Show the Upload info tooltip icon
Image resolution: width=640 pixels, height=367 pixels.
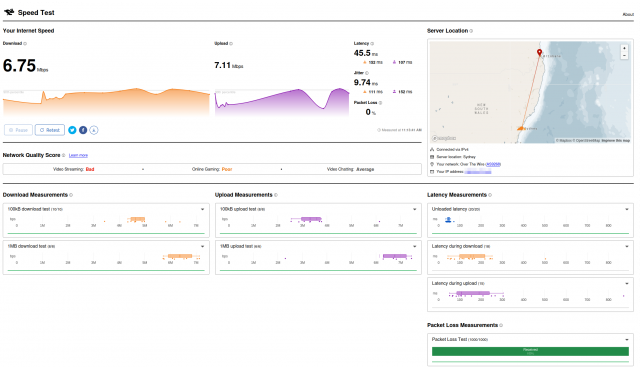click(x=231, y=44)
